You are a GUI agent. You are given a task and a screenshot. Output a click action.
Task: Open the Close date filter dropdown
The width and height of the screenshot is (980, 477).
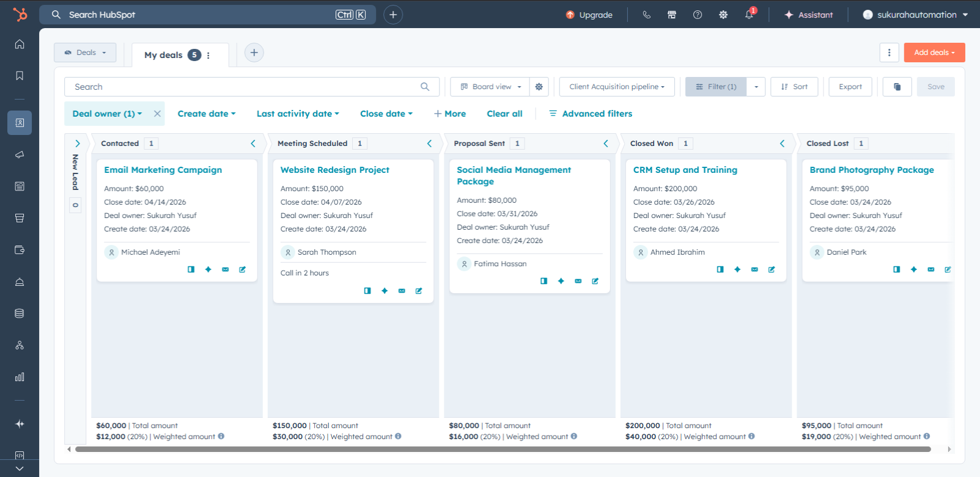coord(386,114)
